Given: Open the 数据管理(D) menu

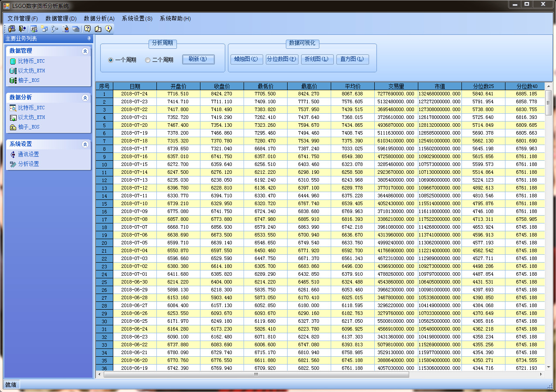Looking at the screenshot, I should click(x=61, y=18).
